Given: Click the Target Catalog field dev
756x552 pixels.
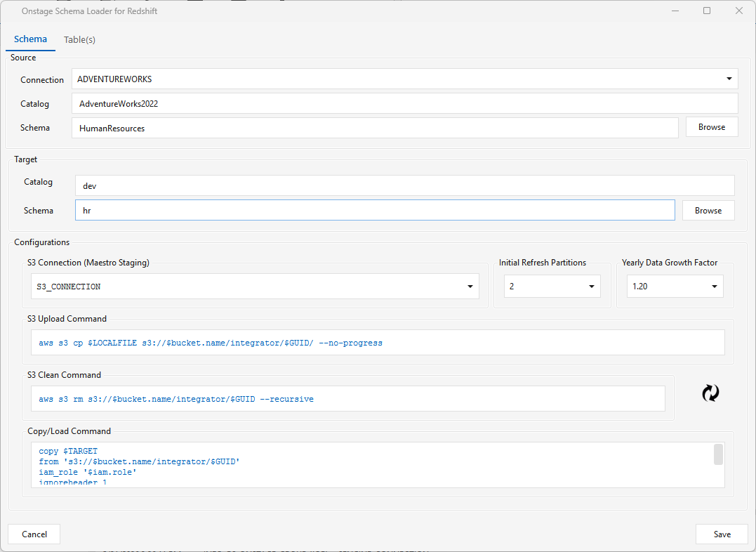Looking at the screenshot, I should click(405, 185).
